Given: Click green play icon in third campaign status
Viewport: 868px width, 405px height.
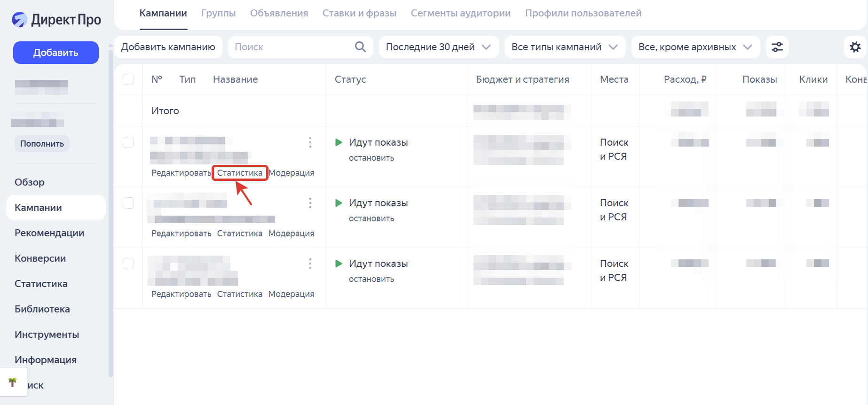Looking at the screenshot, I should click(x=339, y=264).
